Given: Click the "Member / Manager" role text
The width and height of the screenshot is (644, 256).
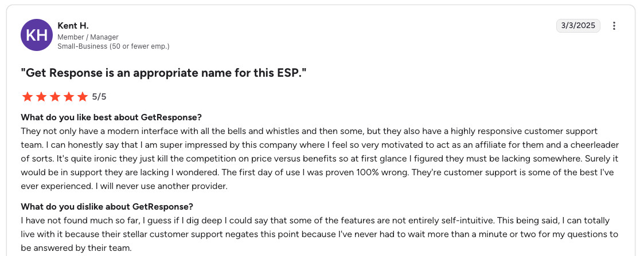Looking at the screenshot, I should pyautogui.click(x=88, y=37).
